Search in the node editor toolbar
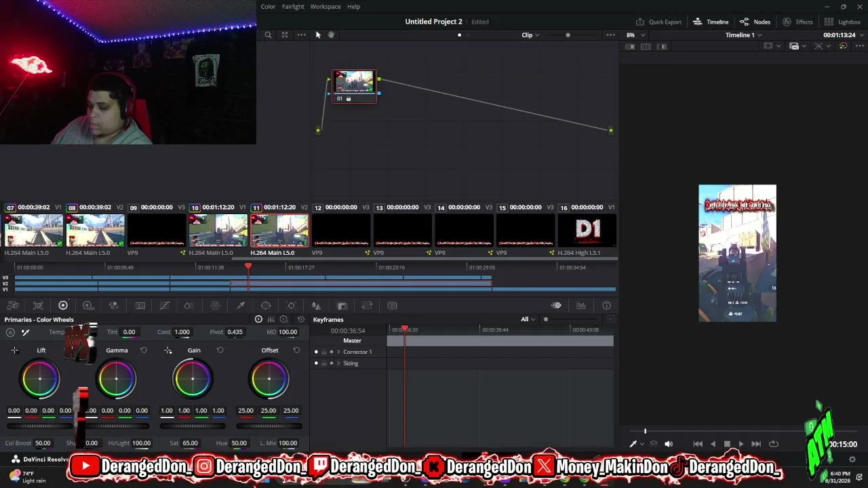868x488 pixels. click(x=268, y=35)
